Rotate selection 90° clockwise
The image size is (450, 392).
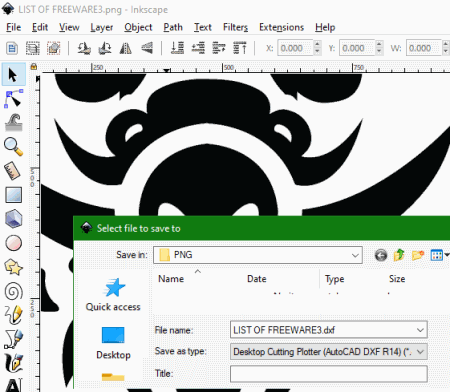click(x=105, y=48)
